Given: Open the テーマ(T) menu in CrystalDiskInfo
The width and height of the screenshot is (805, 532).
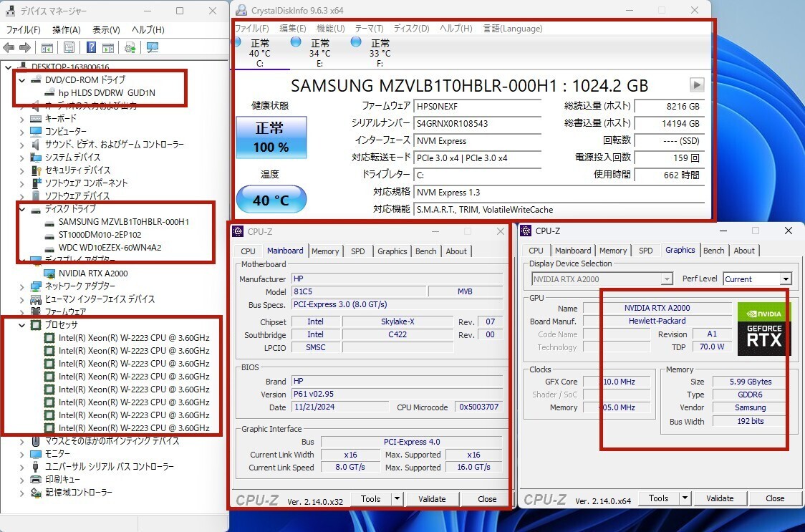Looking at the screenshot, I should [369, 28].
